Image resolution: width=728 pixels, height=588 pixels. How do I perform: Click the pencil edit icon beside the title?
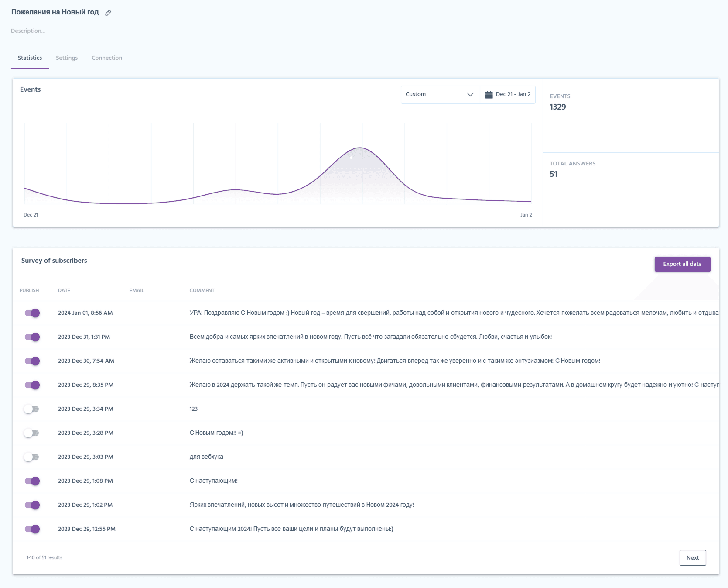(x=108, y=13)
